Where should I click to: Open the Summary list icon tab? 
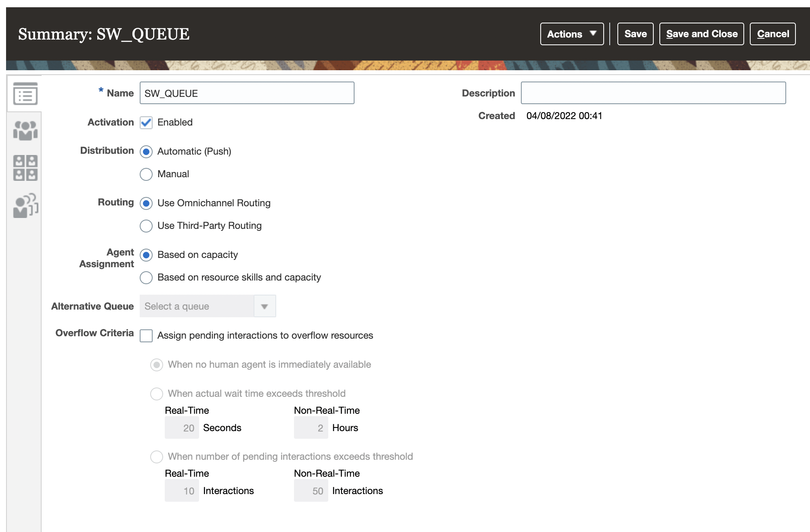coord(25,94)
